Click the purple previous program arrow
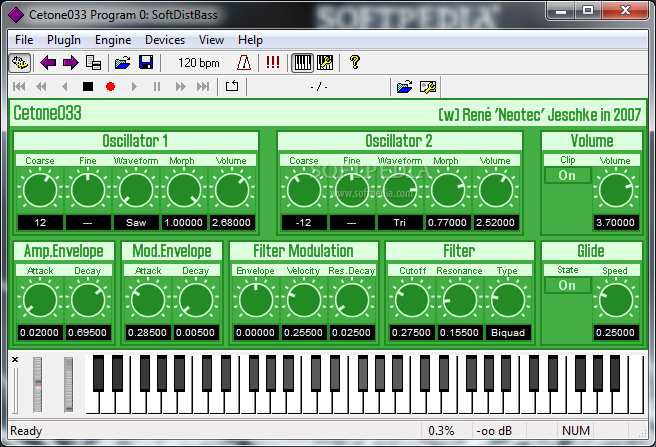Viewport: 656px width, 447px height. (48, 63)
